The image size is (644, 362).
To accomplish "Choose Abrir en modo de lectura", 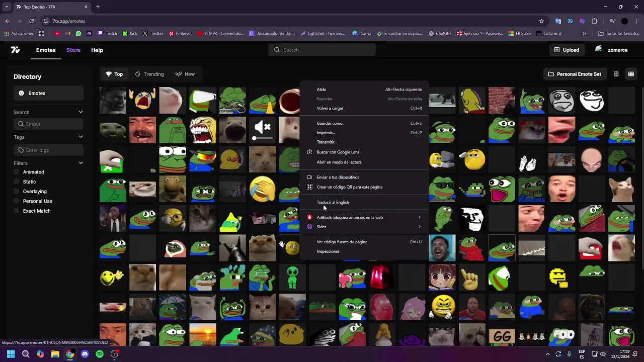I will 364,162.
